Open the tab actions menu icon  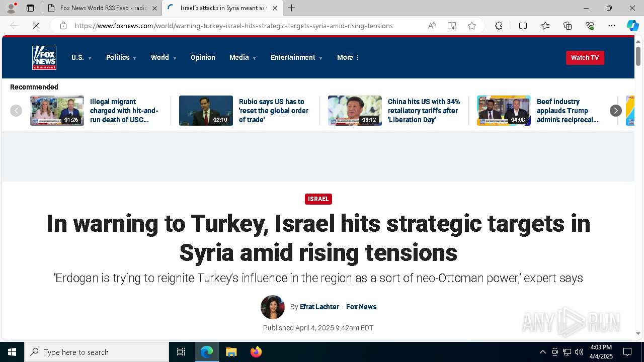[x=30, y=8]
